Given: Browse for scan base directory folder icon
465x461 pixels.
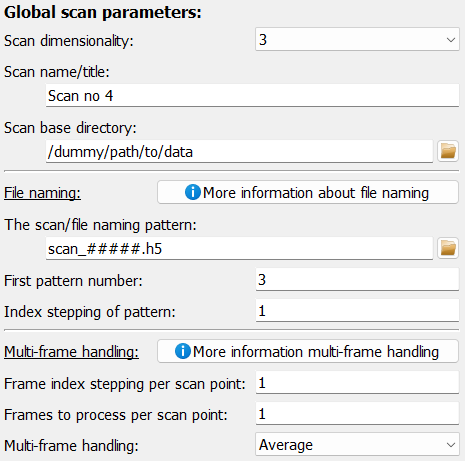Looking at the screenshot, I should tap(448, 151).
